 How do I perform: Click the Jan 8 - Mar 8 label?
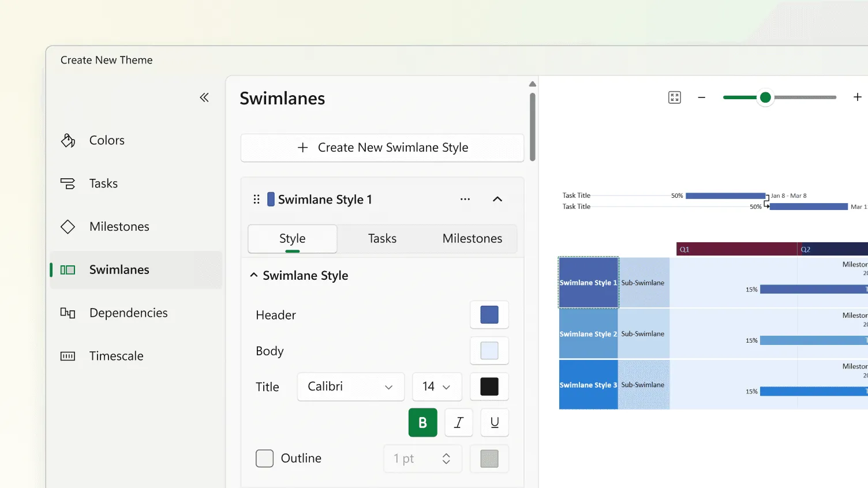pyautogui.click(x=789, y=196)
